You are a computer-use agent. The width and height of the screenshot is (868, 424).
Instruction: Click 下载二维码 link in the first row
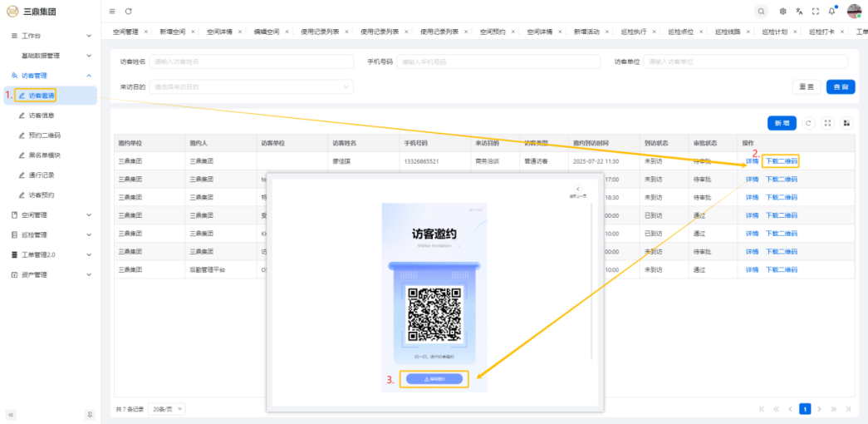click(x=781, y=161)
